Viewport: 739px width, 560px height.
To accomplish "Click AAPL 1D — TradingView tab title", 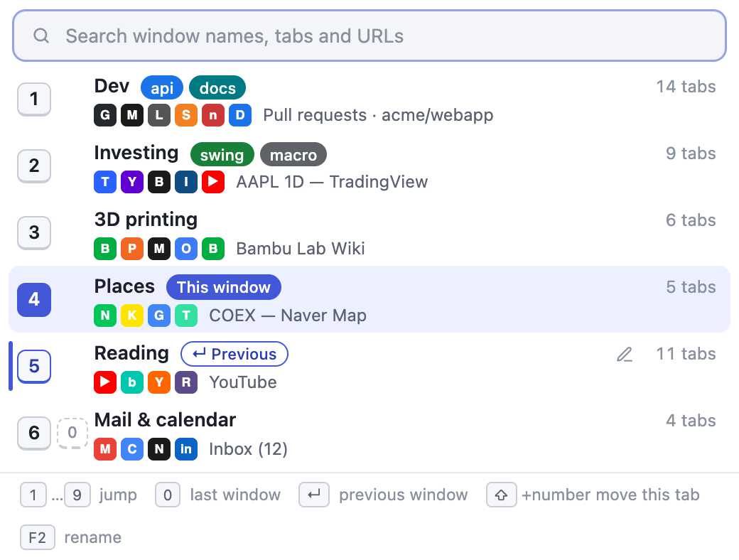I will pyautogui.click(x=332, y=182).
